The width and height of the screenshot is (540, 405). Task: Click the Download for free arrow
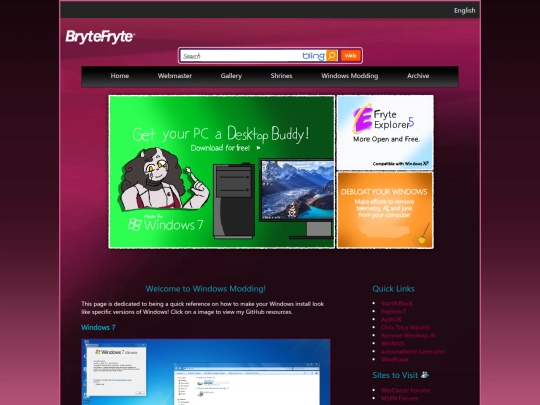(x=258, y=148)
